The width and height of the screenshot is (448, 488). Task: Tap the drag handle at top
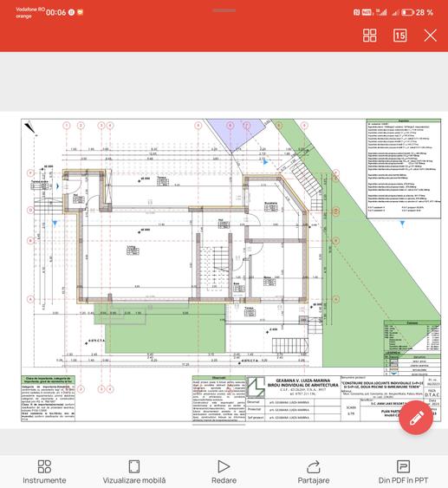click(x=224, y=10)
